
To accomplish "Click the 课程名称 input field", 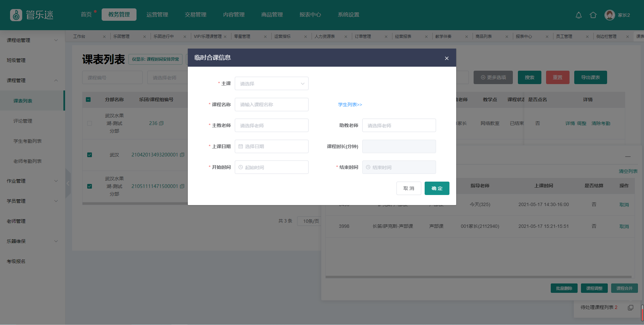I will (271, 105).
